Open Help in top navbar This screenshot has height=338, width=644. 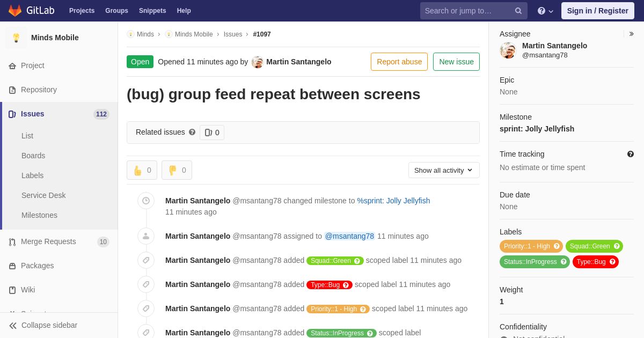[184, 11]
